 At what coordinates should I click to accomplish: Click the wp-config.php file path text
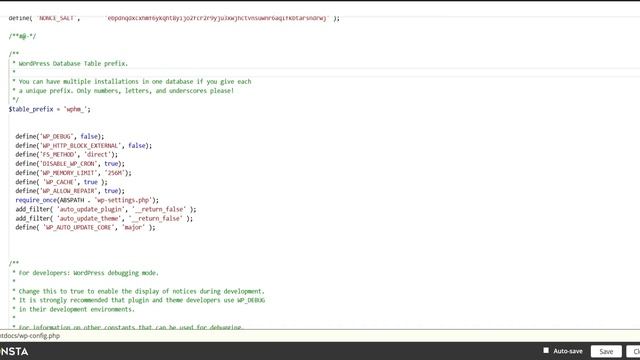coord(30,336)
